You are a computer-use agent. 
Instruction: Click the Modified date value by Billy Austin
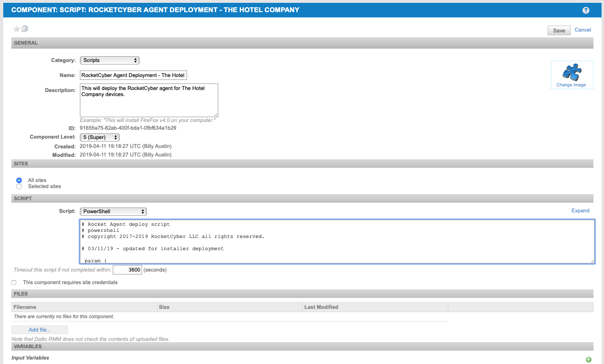click(x=125, y=155)
